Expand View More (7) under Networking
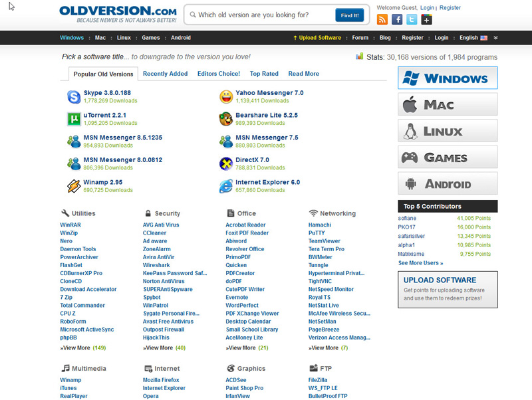Screen dimensions: 532x400 tap(328, 348)
